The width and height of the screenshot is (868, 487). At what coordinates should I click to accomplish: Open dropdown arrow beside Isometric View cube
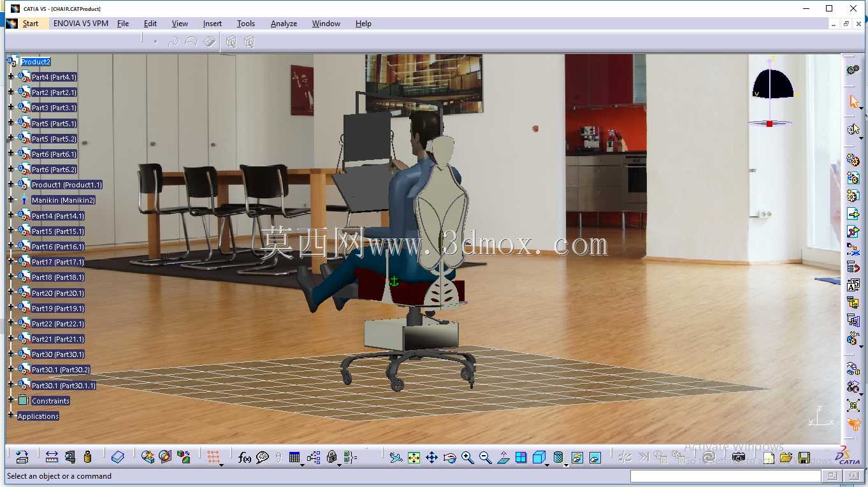[x=547, y=465]
